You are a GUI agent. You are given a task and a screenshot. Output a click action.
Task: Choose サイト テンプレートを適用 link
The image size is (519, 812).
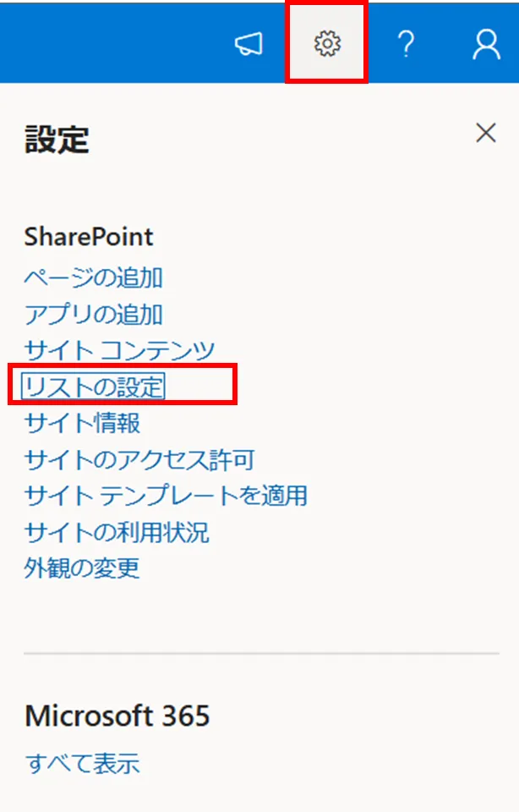(166, 495)
